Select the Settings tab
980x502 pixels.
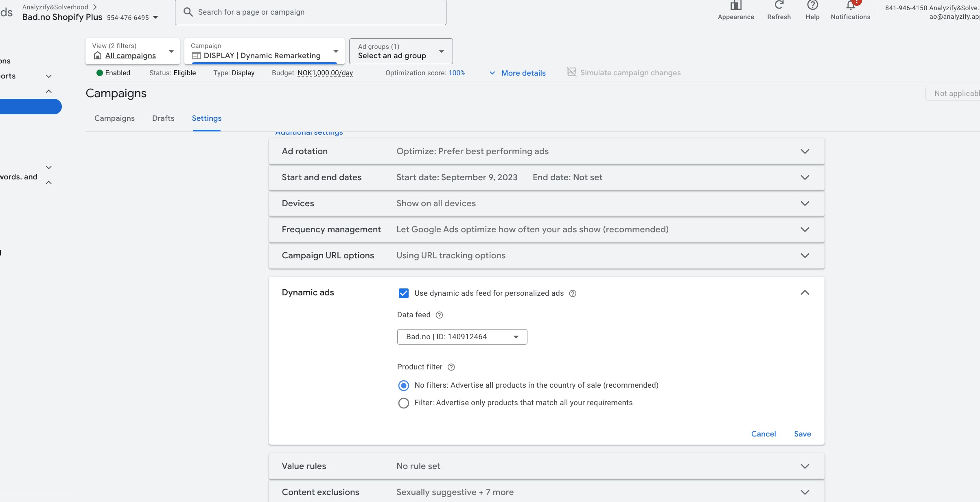(207, 118)
